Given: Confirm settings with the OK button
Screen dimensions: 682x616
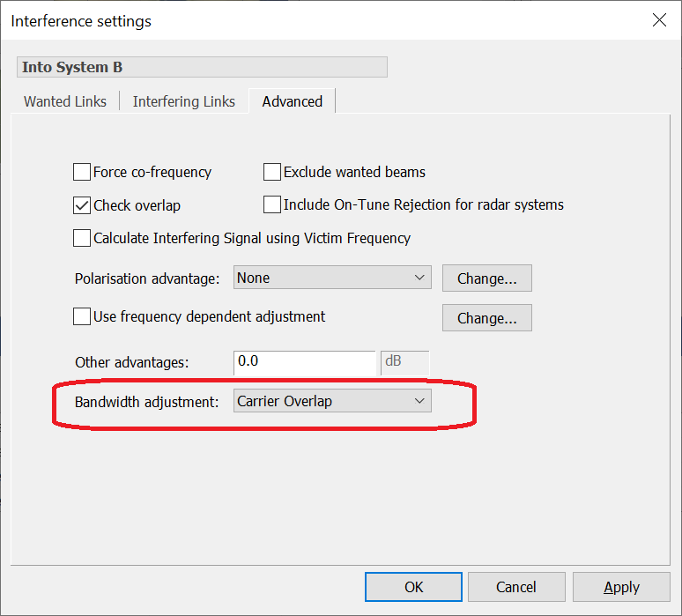Looking at the screenshot, I should coord(413,587).
